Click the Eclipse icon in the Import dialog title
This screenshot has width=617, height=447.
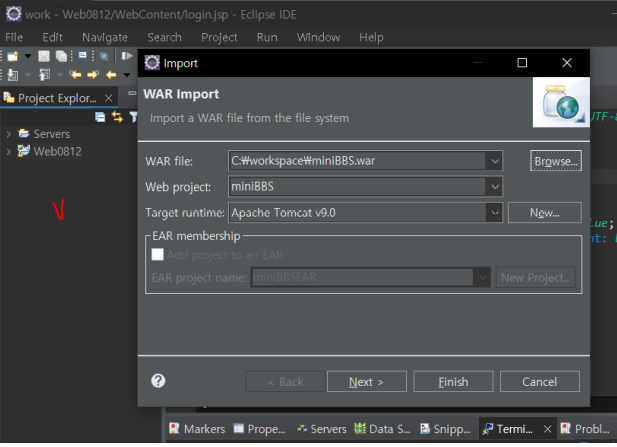click(x=152, y=63)
